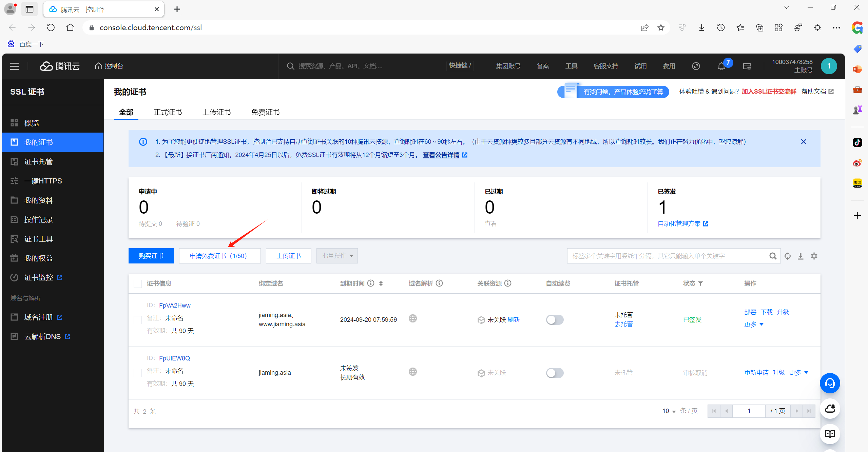
Task: Toggle auto-renew for FpUIEW8Q certificate
Action: pyautogui.click(x=555, y=373)
